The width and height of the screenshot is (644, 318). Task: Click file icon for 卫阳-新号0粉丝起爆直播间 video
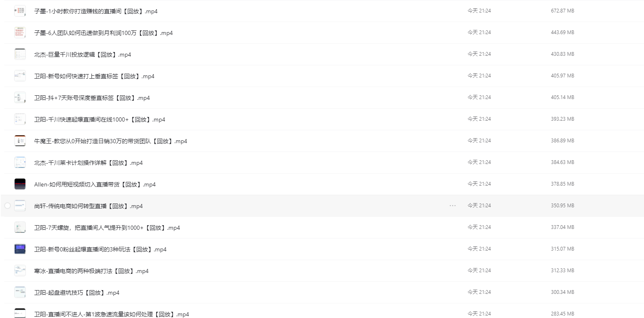(20, 249)
